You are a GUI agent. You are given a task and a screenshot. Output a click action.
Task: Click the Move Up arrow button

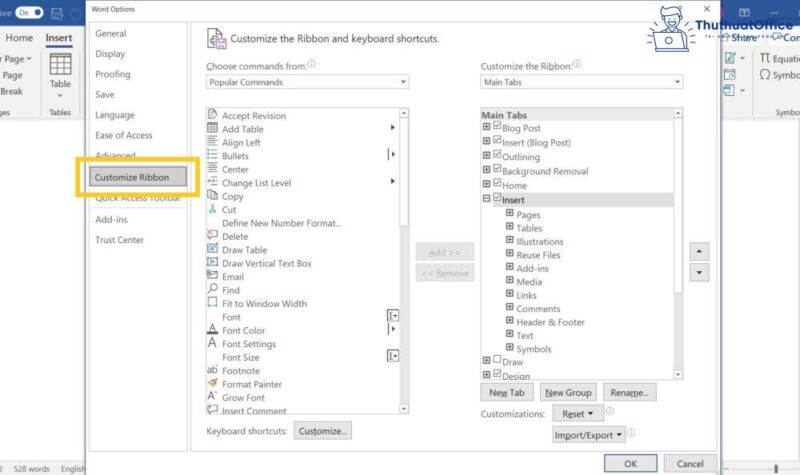700,251
